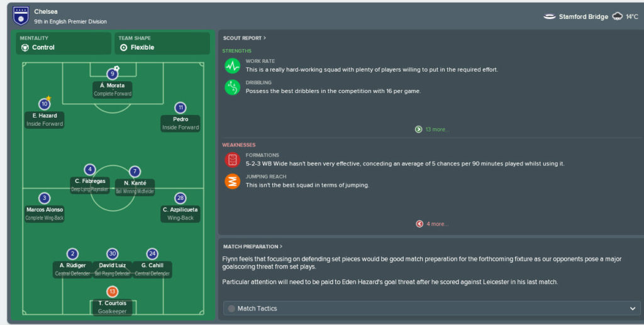Click the Work Rate strength icon
Image resolution: width=644 pixels, height=325 pixels.
(233, 65)
